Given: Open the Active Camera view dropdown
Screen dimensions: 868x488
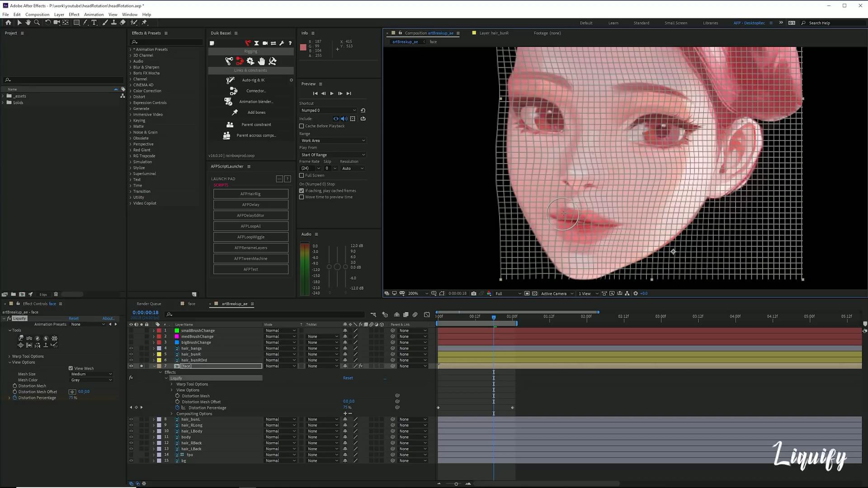Looking at the screenshot, I should [x=557, y=294].
